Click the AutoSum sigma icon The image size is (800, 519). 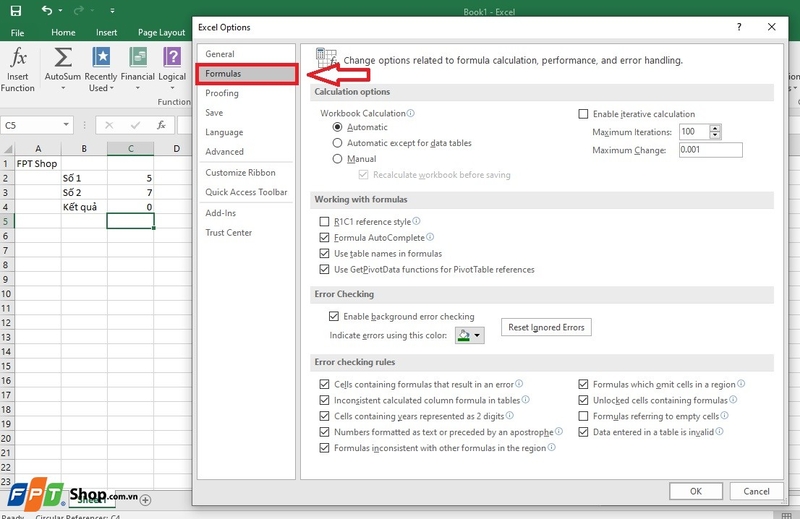pos(63,57)
